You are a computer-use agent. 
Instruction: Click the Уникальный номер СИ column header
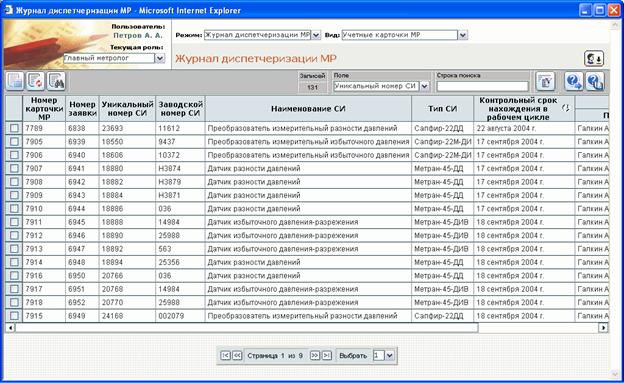pyautogui.click(x=127, y=109)
